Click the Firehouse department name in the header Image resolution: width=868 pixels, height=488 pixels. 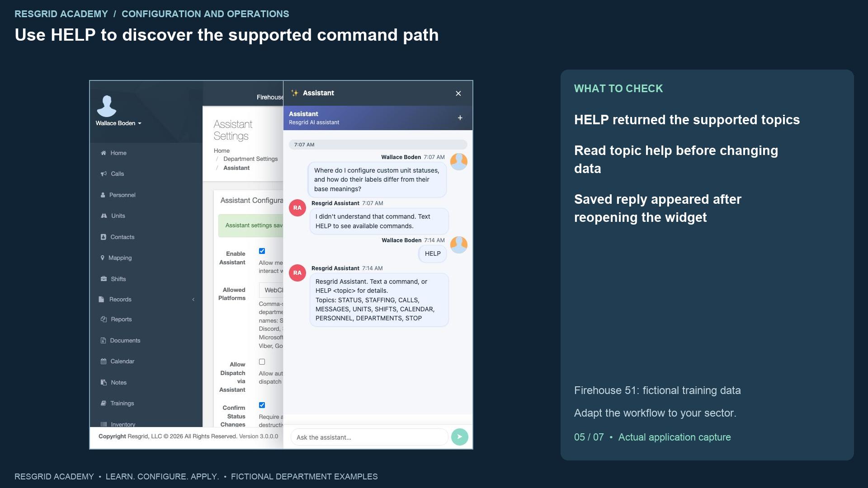270,97
